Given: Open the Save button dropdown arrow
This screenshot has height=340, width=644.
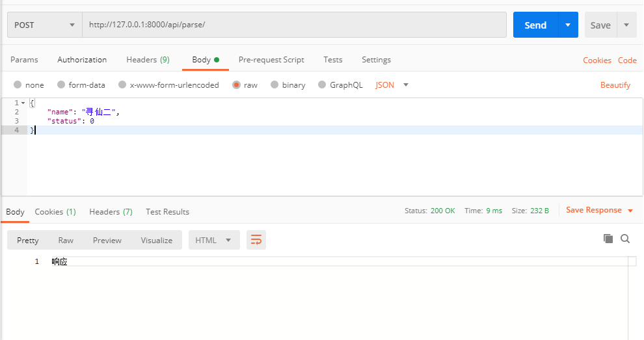Looking at the screenshot, I should coord(626,25).
